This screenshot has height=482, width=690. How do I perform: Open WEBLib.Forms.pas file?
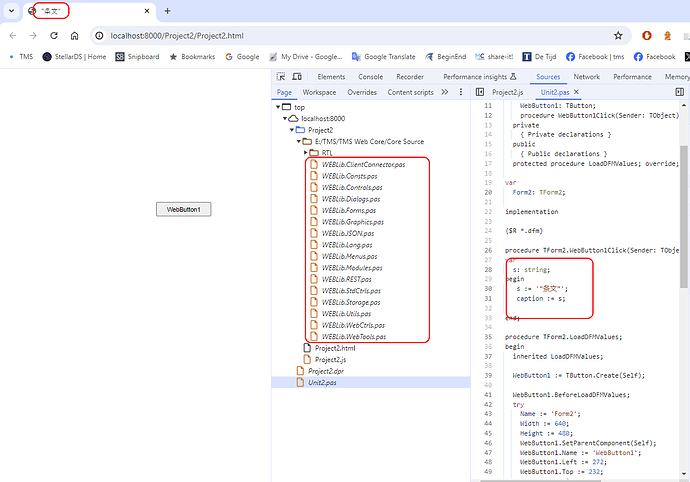coord(349,210)
